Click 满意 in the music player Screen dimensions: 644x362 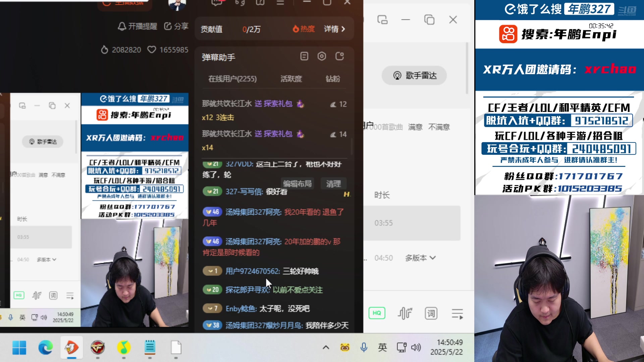(415, 127)
